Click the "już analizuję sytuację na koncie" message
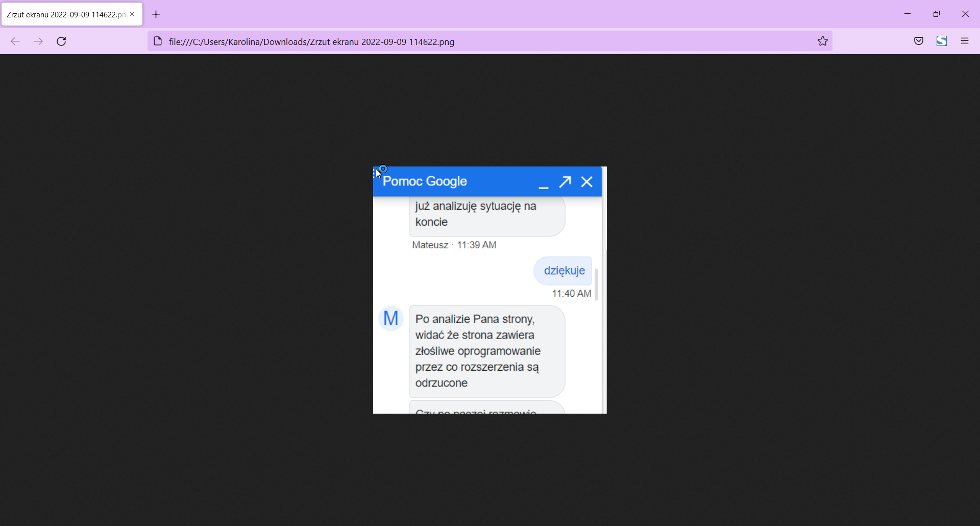The width and height of the screenshot is (980, 526). coord(487,217)
